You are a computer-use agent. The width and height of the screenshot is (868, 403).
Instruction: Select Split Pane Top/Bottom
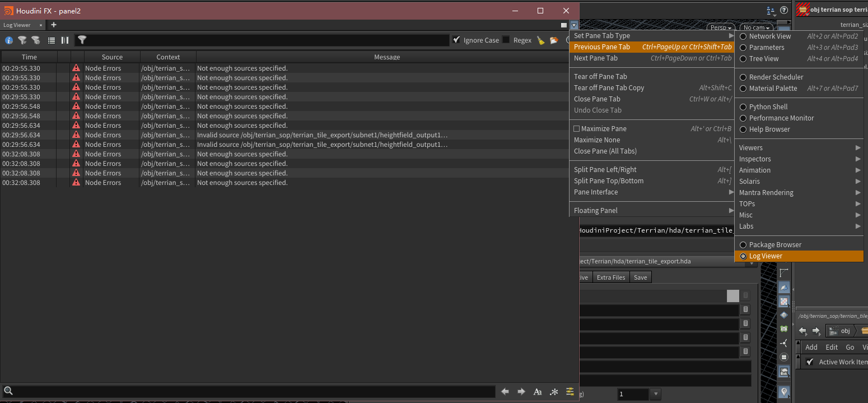(x=652, y=181)
